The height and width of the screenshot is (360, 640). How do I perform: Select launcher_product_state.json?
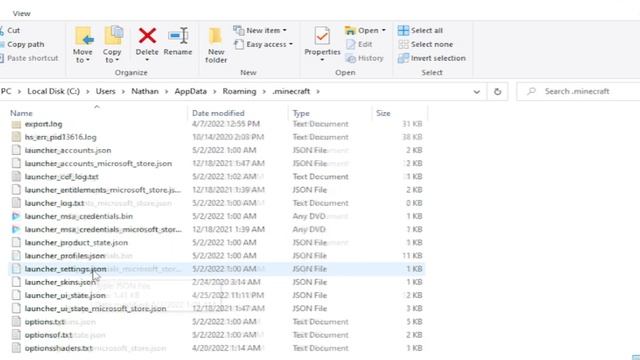point(76,242)
